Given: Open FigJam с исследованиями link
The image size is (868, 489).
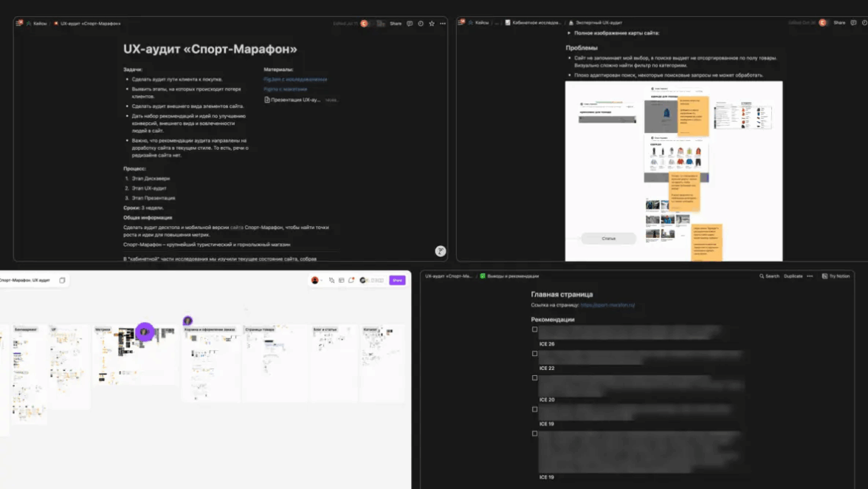Looking at the screenshot, I should (x=295, y=79).
